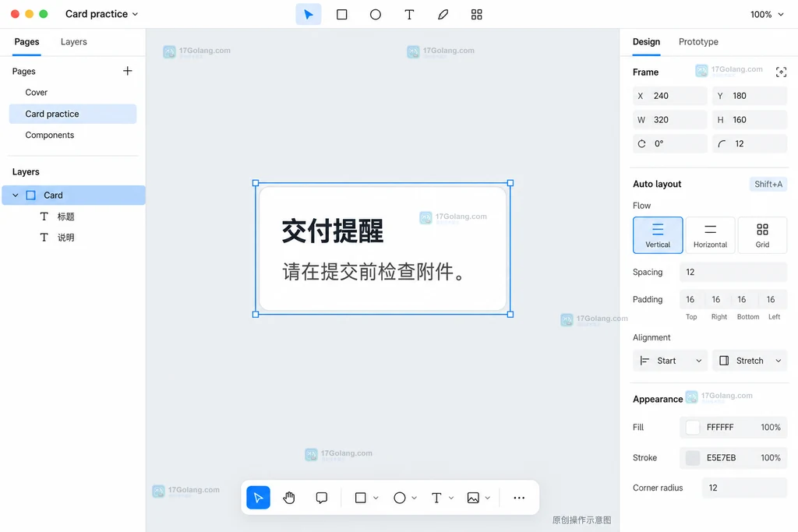Switch to the Layers tab
This screenshot has width=798, height=532.
(74, 42)
